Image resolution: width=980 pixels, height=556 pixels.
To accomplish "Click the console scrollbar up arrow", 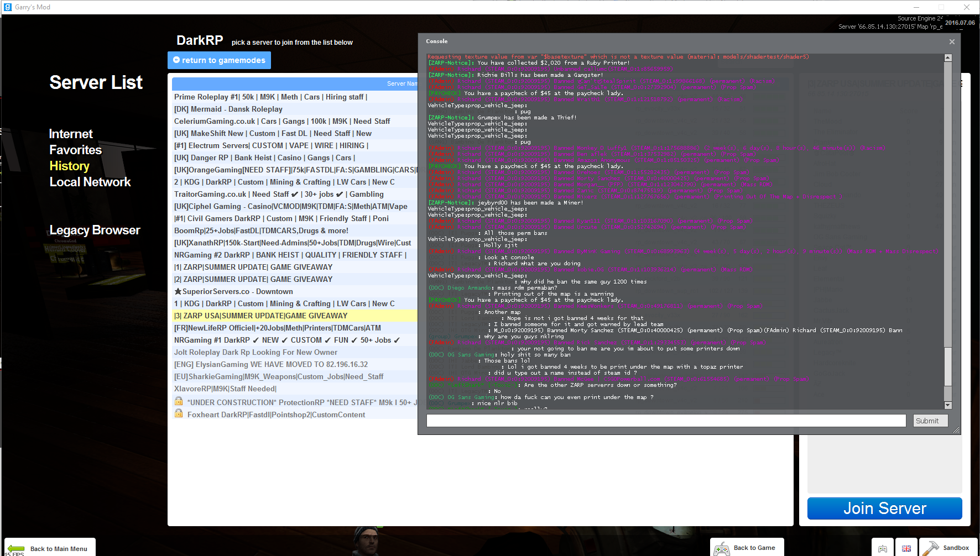I will pyautogui.click(x=948, y=57).
